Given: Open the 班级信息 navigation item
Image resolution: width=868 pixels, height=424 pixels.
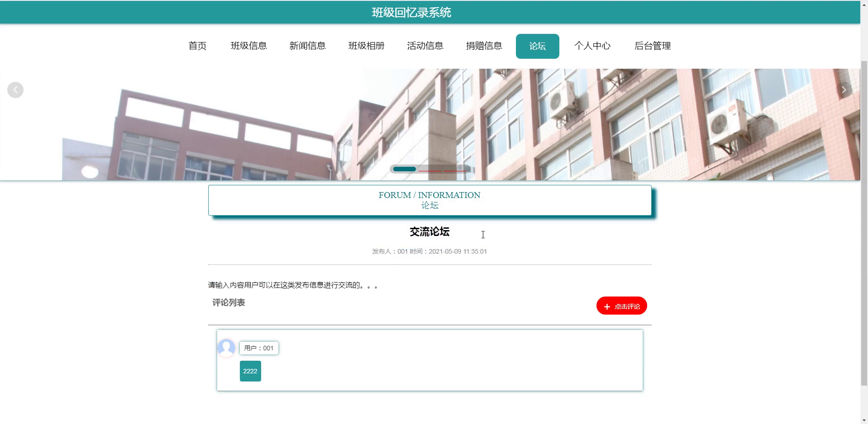Looking at the screenshot, I should pyautogui.click(x=249, y=46).
